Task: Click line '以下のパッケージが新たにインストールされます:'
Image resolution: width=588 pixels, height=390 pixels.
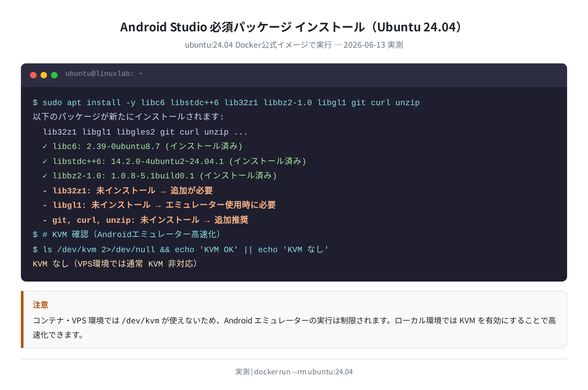Action: pos(128,117)
